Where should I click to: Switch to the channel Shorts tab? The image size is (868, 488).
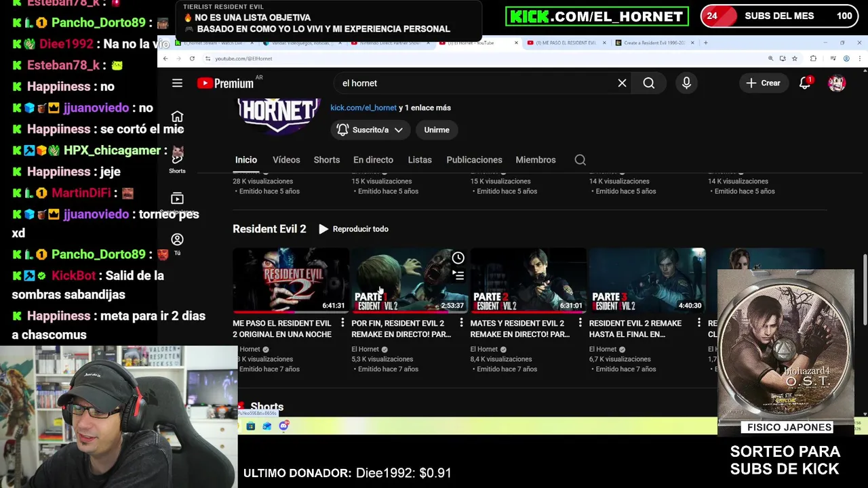327,160
